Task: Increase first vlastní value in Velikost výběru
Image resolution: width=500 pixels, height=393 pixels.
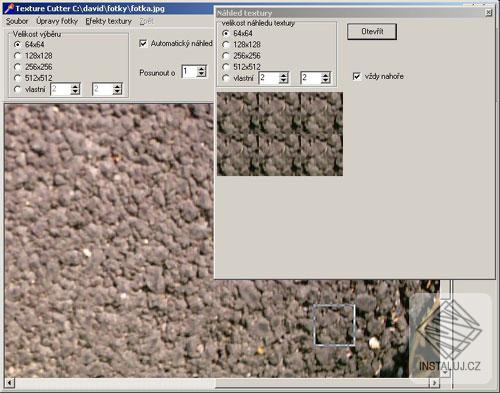Action: (75, 86)
